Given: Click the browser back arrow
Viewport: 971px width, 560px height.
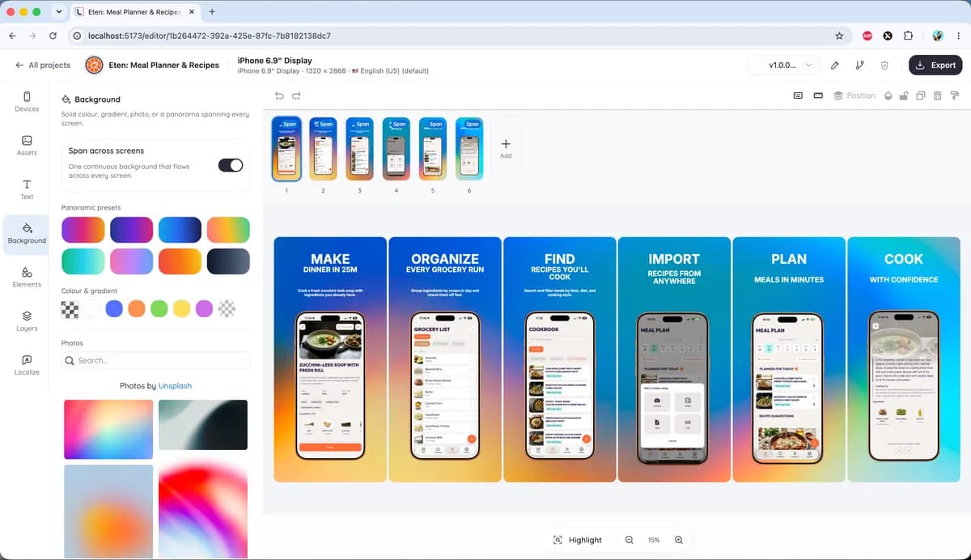Looking at the screenshot, I should click(x=13, y=36).
